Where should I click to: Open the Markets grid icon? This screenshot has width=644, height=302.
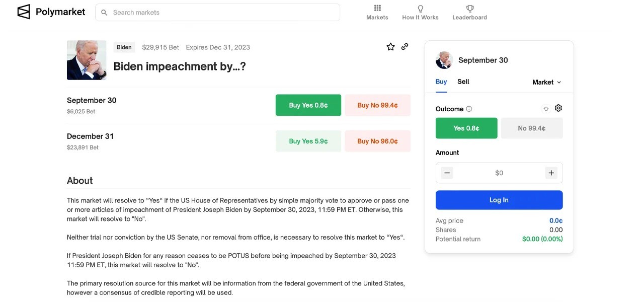(377, 8)
